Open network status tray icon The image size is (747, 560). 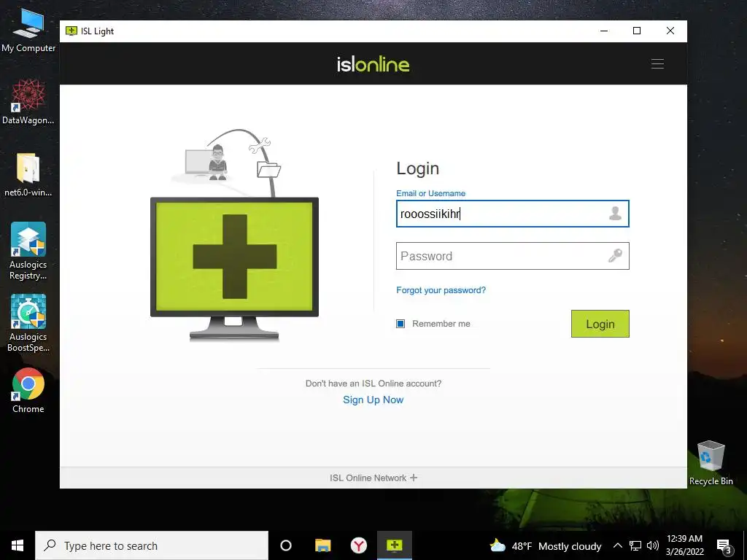tap(635, 545)
